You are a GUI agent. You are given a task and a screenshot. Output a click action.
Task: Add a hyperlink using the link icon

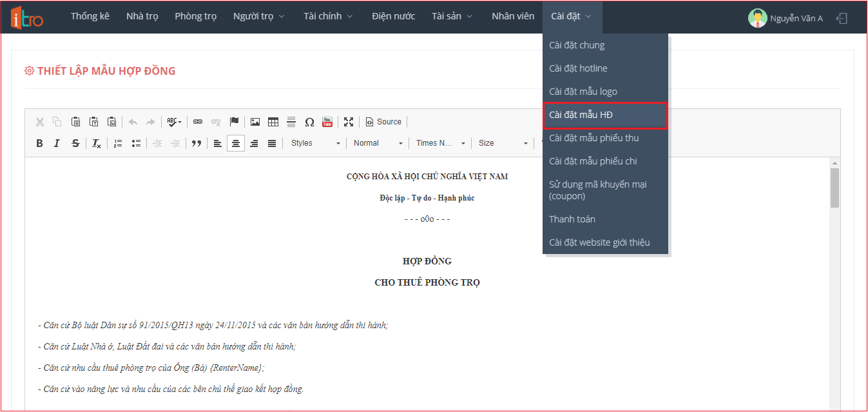click(198, 122)
